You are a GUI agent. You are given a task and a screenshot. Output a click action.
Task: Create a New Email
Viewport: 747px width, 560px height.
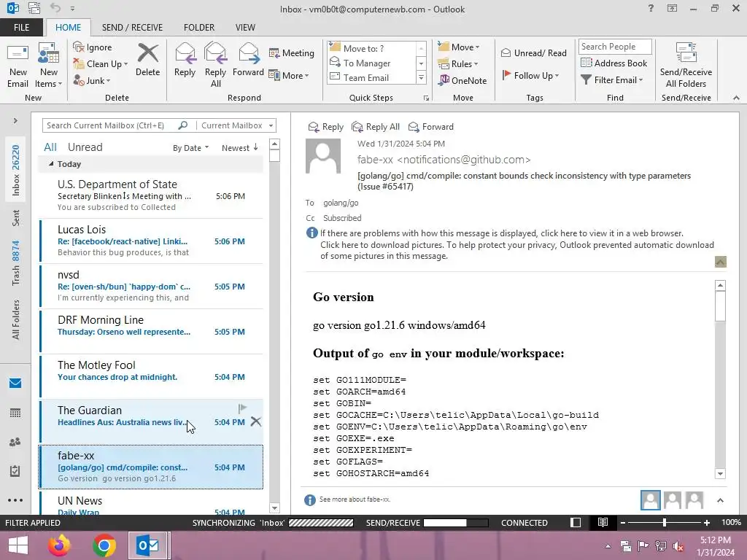pos(18,66)
